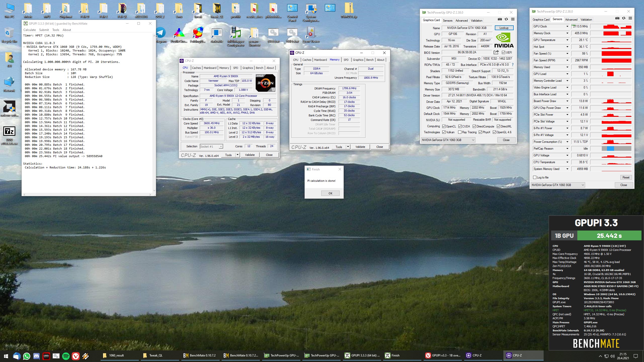Toggle the CUDA checkbox in GPU-Z
The width and height of the screenshot is (644, 362).
(x=460, y=126)
